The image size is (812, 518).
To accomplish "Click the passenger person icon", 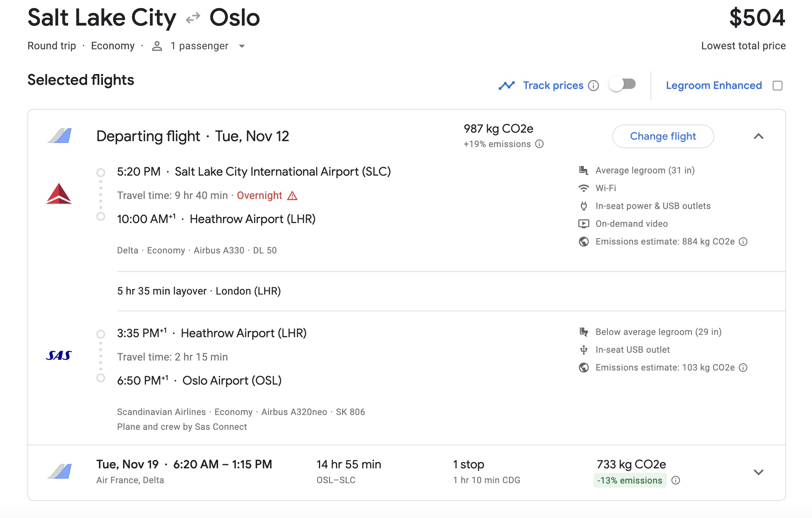I will pos(157,46).
